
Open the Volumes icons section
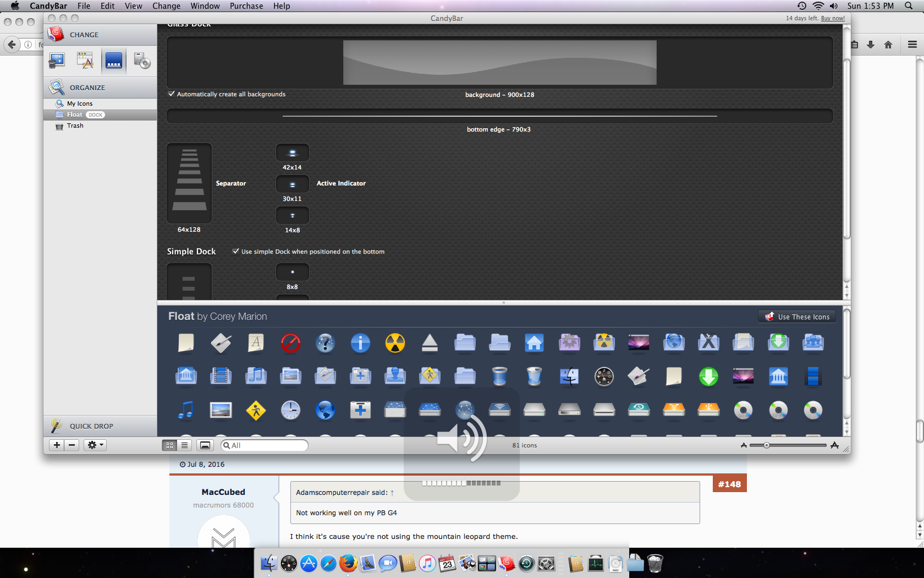click(142, 61)
